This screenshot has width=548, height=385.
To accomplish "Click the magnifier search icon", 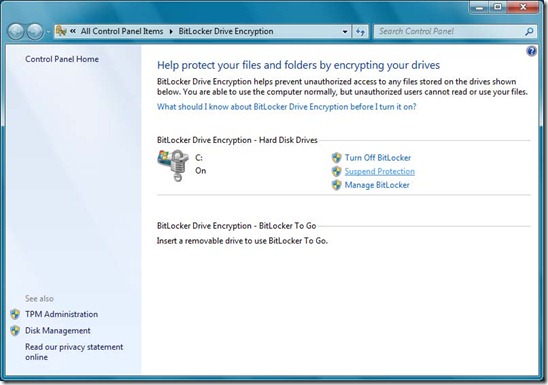I will (529, 32).
